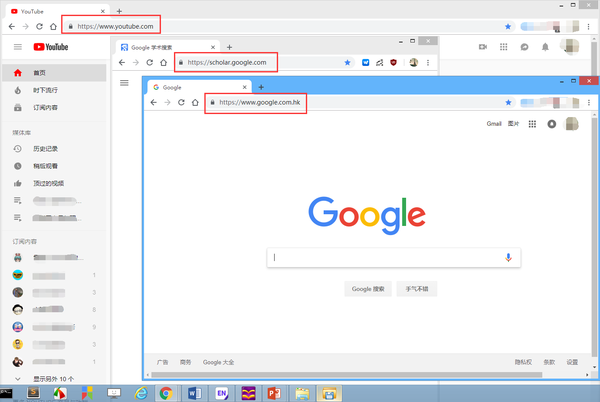The height and width of the screenshot is (402, 600).
Task: Click back arrow in Google window
Action: [x=154, y=102]
